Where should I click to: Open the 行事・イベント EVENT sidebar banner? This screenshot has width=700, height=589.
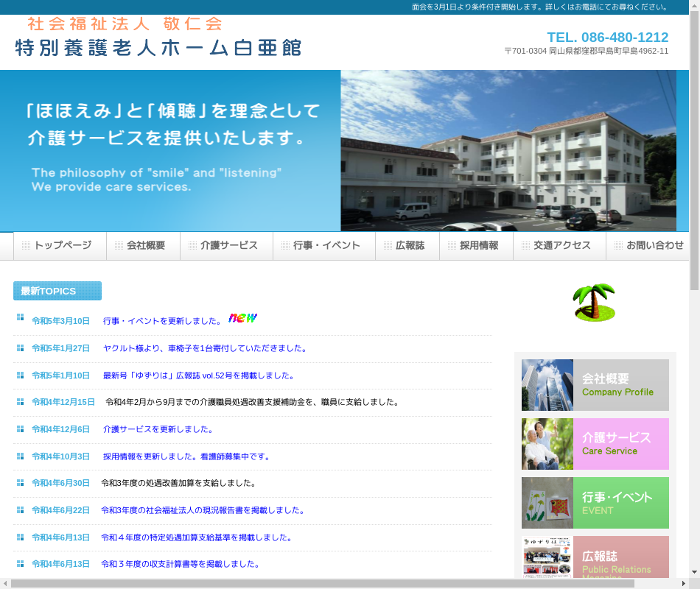coord(595,503)
